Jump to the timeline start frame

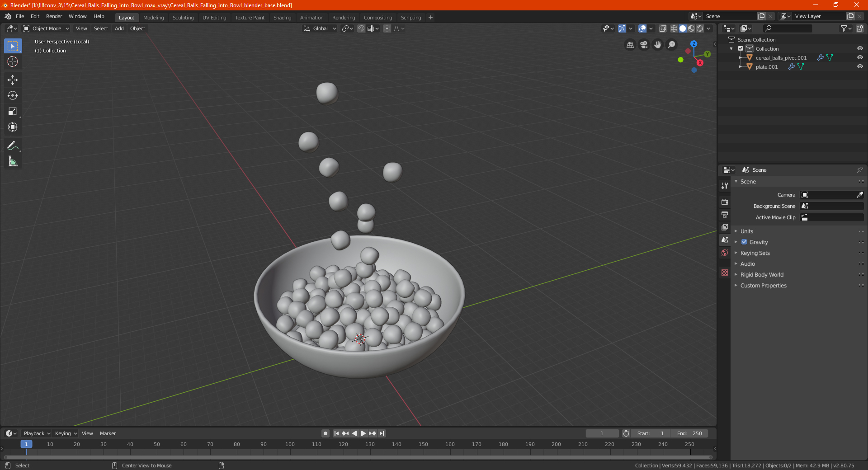336,433
